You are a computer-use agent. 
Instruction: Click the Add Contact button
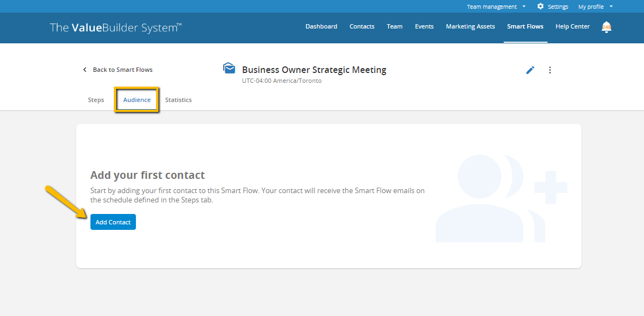(113, 222)
